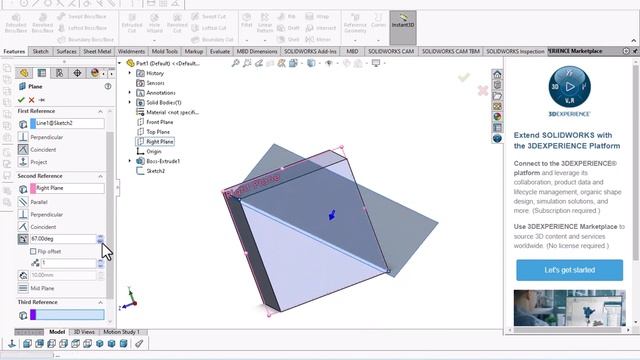Image resolution: width=640 pixels, height=360 pixels.
Task: Open the Plane help question mark
Action: (x=108, y=87)
